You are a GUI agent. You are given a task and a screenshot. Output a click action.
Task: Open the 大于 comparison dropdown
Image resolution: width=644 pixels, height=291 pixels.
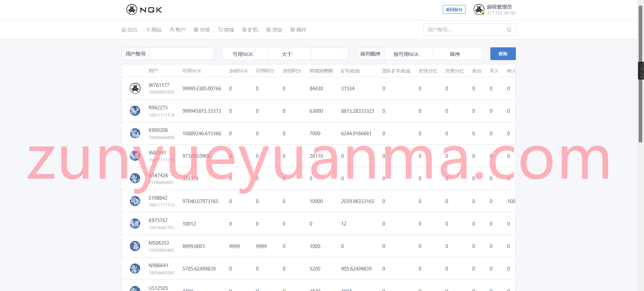coord(289,54)
